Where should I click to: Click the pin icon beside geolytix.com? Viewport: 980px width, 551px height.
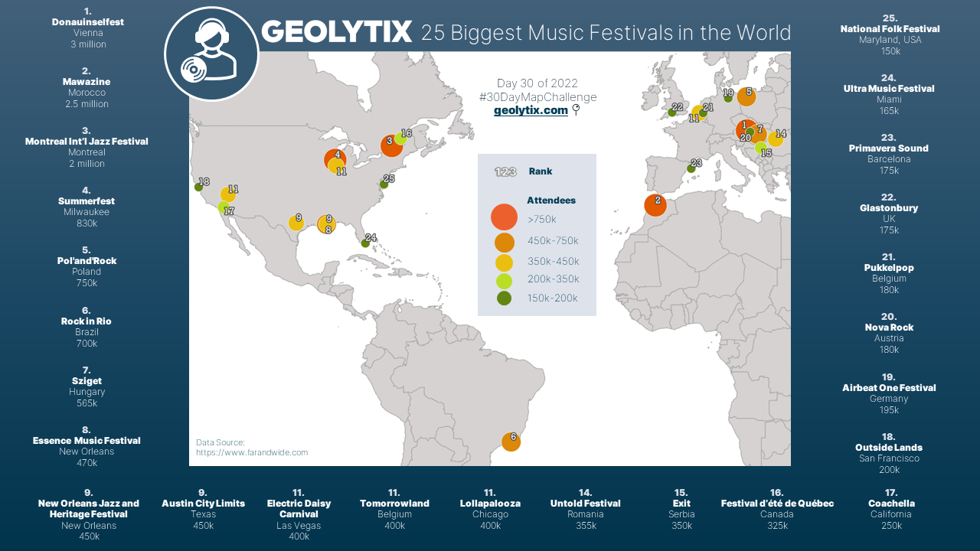point(576,110)
